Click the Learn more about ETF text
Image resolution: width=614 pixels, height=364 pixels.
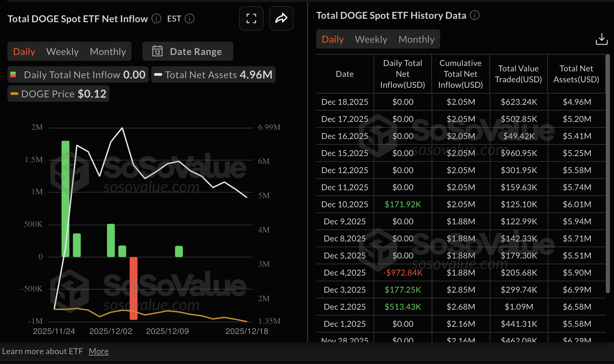click(x=43, y=351)
